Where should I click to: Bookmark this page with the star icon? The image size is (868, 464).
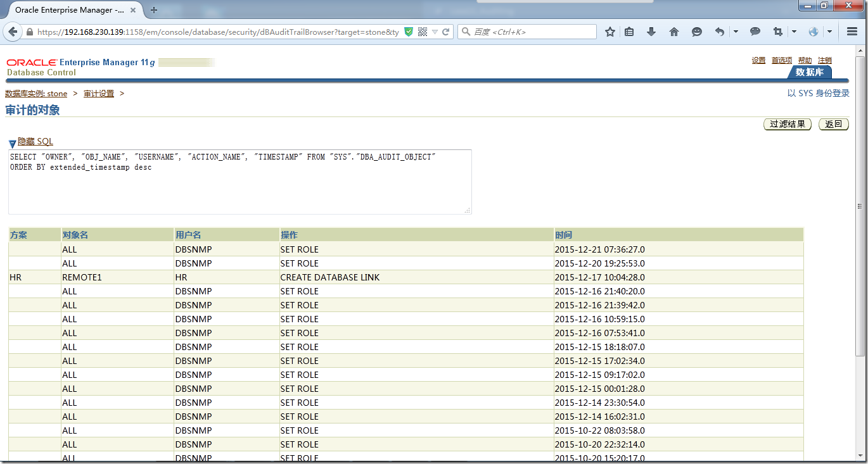pyautogui.click(x=610, y=32)
